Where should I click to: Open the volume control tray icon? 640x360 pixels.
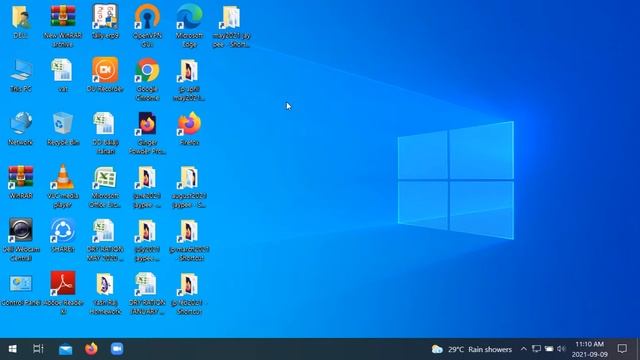(x=562, y=349)
